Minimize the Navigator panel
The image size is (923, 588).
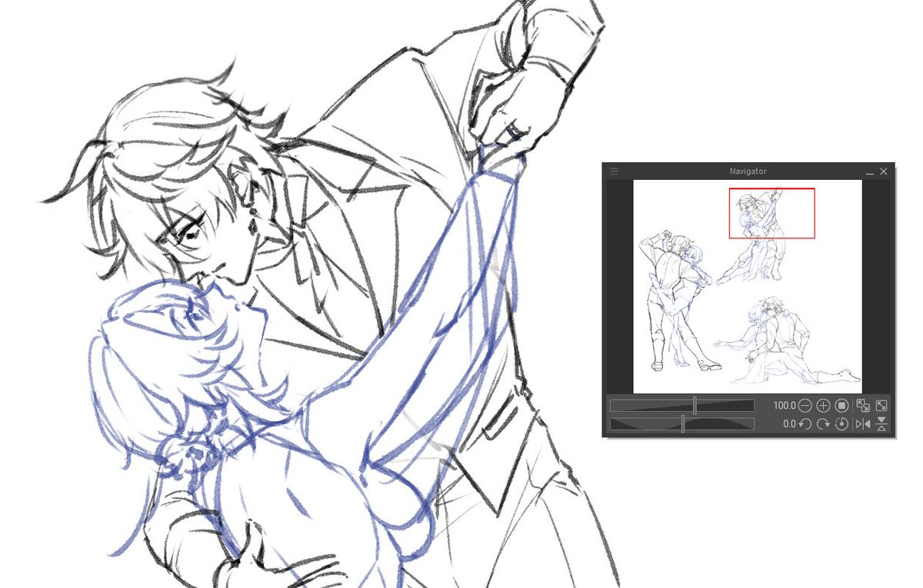(x=869, y=172)
